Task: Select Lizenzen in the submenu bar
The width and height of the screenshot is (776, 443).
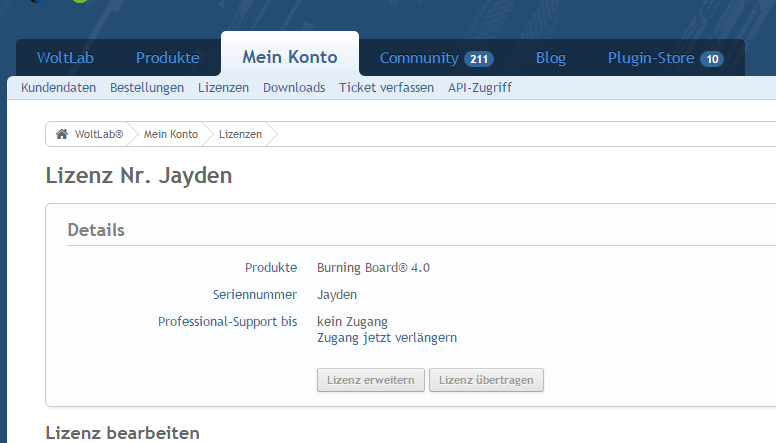Action: tap(223, 88)
